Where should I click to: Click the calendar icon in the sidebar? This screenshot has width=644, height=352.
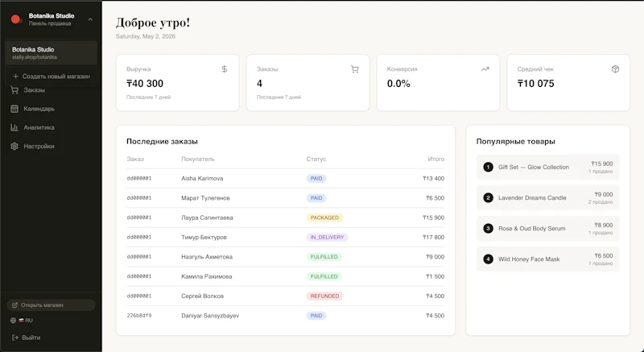pos(14,109)
